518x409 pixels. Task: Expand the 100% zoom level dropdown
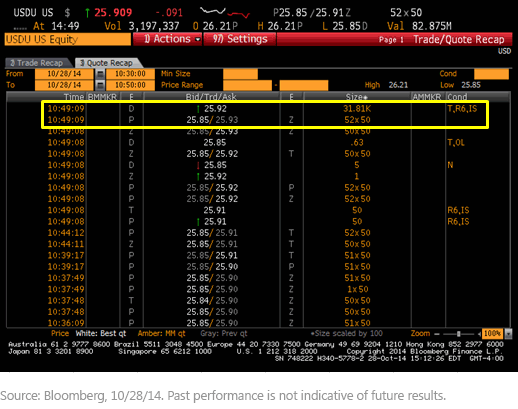coord(508,333)
